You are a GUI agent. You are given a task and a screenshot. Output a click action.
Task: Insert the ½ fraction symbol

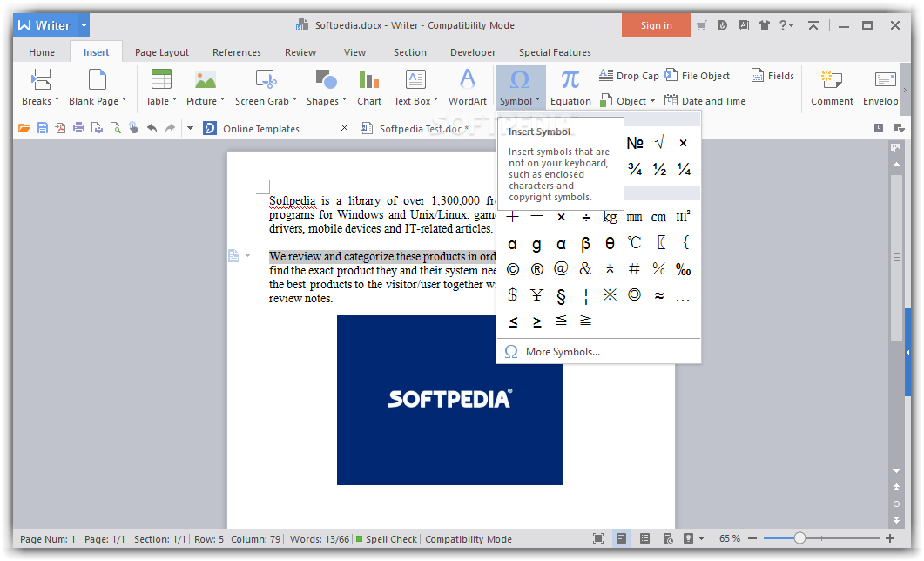click(x=659, y=170)
